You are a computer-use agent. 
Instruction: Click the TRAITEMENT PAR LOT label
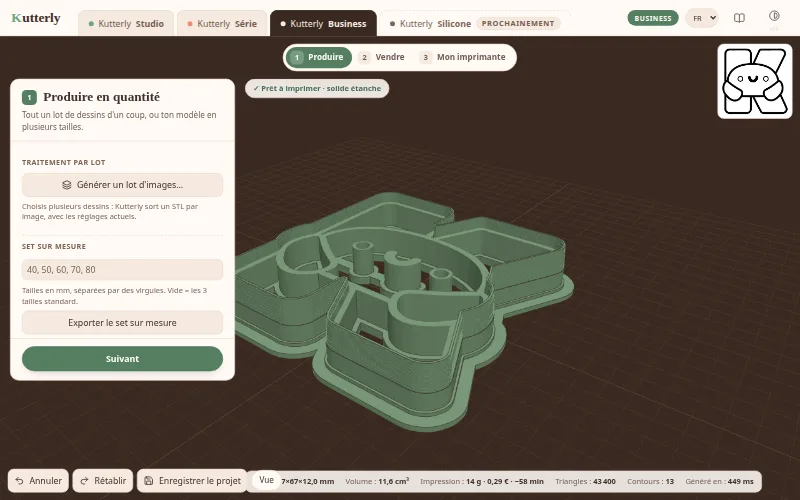click(x=64, y=162)
